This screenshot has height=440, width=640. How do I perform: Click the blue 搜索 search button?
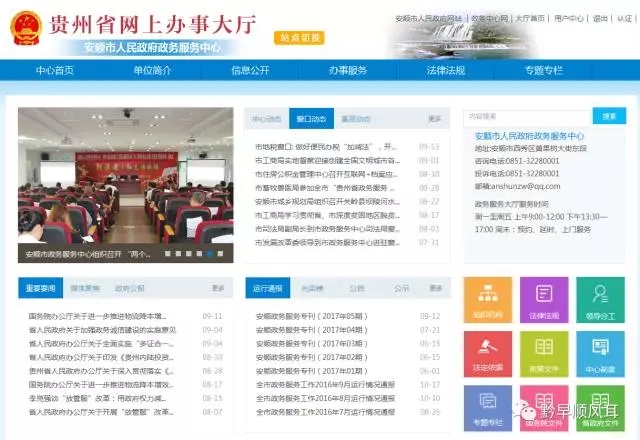pyautogui.click(x=609, y=116)
